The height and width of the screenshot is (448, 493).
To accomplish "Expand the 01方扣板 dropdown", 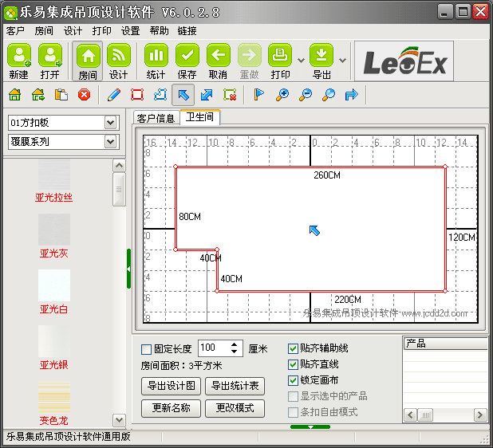I will (x=111, y=123).
